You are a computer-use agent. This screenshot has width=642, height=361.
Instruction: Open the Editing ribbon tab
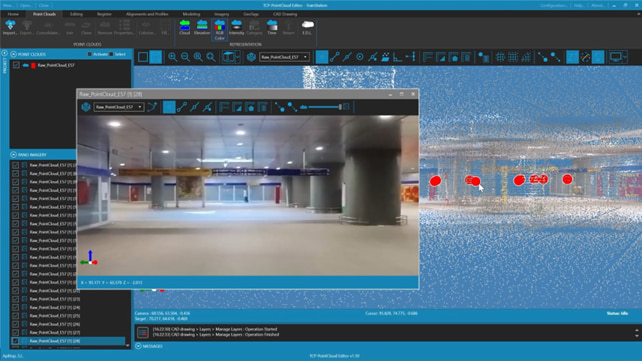point(76,14)
